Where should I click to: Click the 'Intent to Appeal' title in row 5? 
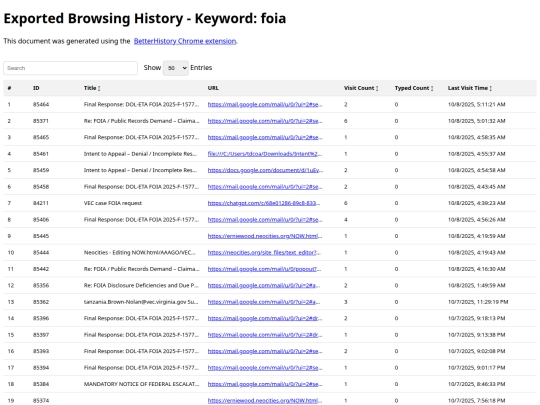(x=141, y=170)
